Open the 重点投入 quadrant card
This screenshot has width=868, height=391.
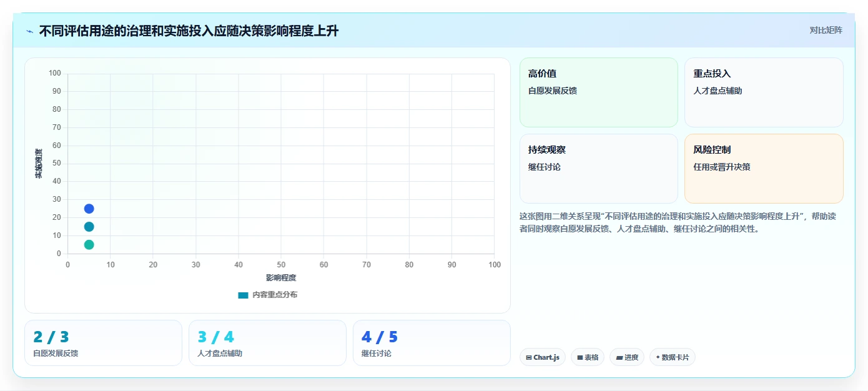tap(764, 92)
